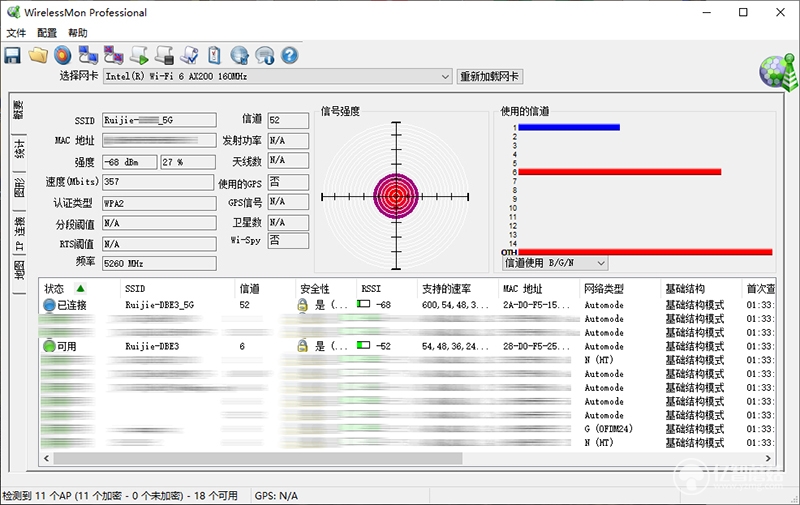Click the blue channel 1 usage bar
The image size is (800, 505).
click(569, 128)
